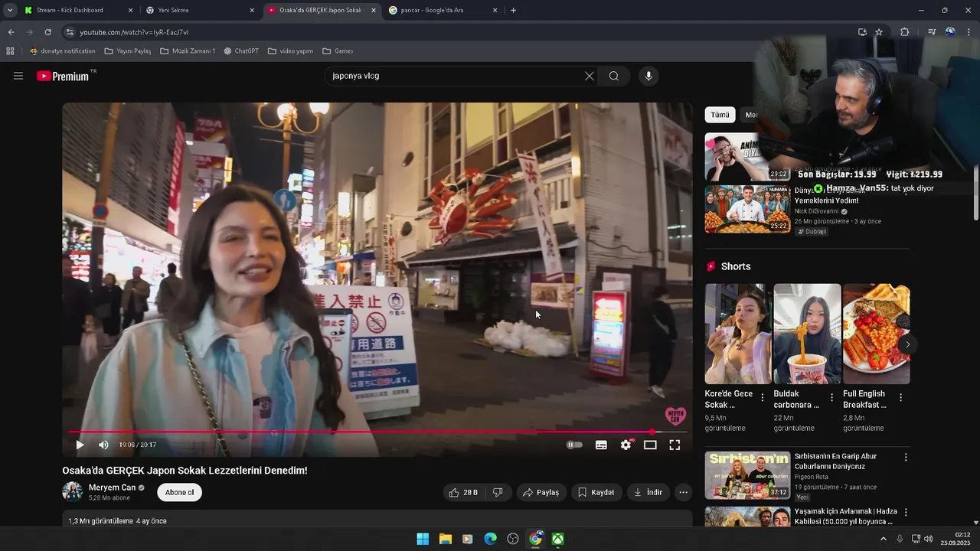Screen dimensions: 980x551
Task: Open browser extensions puzzle icon
Action: coord(905,32)
